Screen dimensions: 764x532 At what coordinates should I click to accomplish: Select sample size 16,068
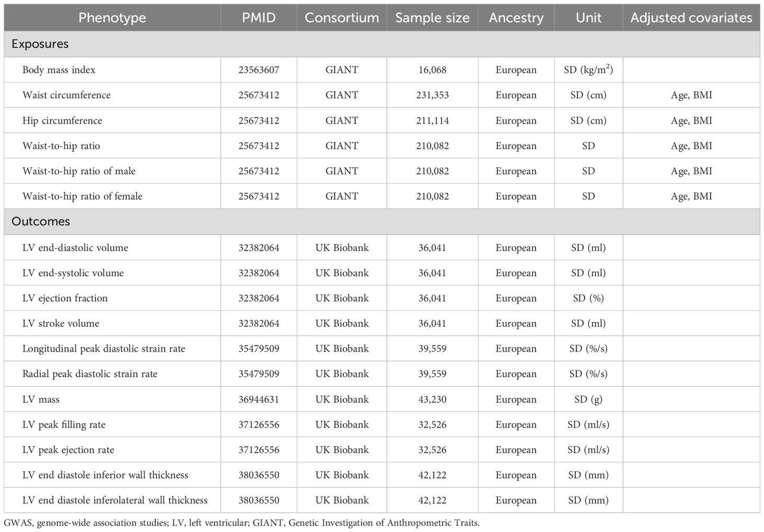(x=432, y=70)
